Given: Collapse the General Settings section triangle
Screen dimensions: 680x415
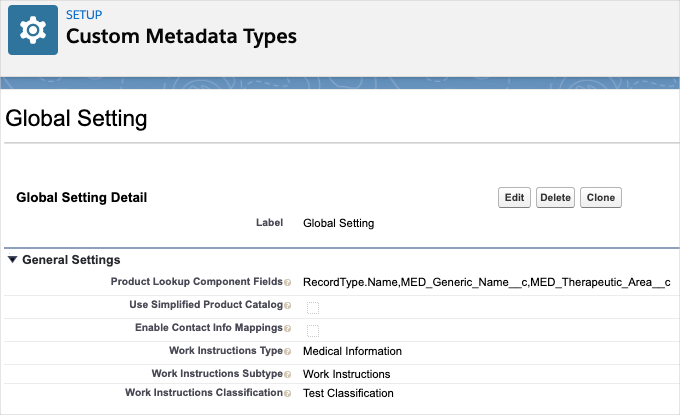Looking at the screenshot, I should [x=12, y=260].
